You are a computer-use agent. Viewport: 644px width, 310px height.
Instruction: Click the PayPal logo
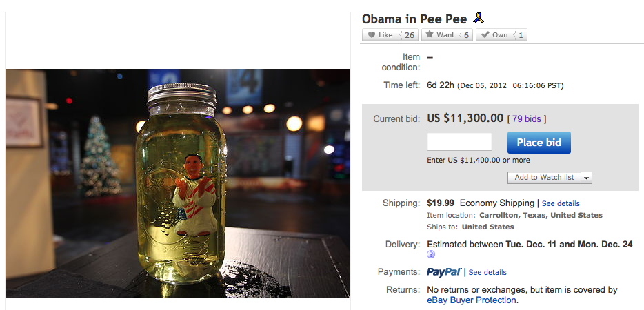pos(444,272)
